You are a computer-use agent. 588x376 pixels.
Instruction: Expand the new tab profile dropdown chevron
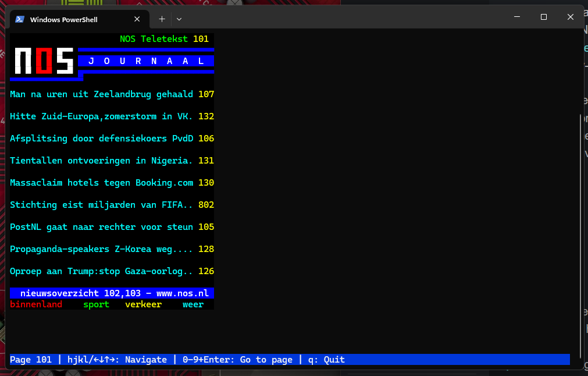179,19
